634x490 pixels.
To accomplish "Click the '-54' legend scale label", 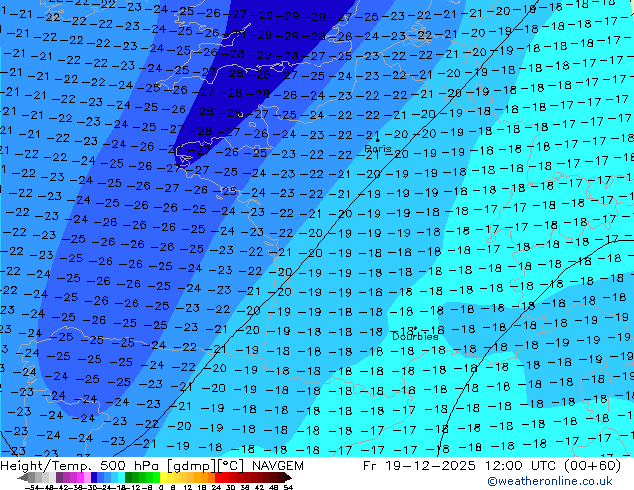I will click(32, 487).
